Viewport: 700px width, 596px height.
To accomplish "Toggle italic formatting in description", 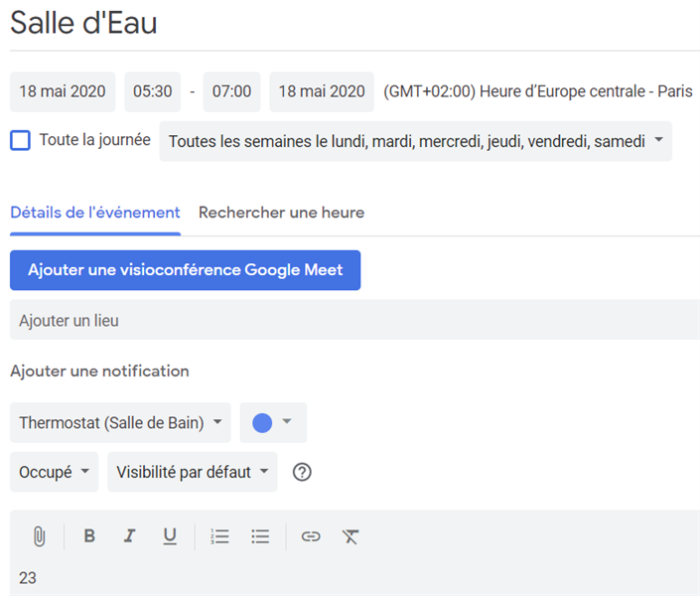I will [x=129, y=536].
